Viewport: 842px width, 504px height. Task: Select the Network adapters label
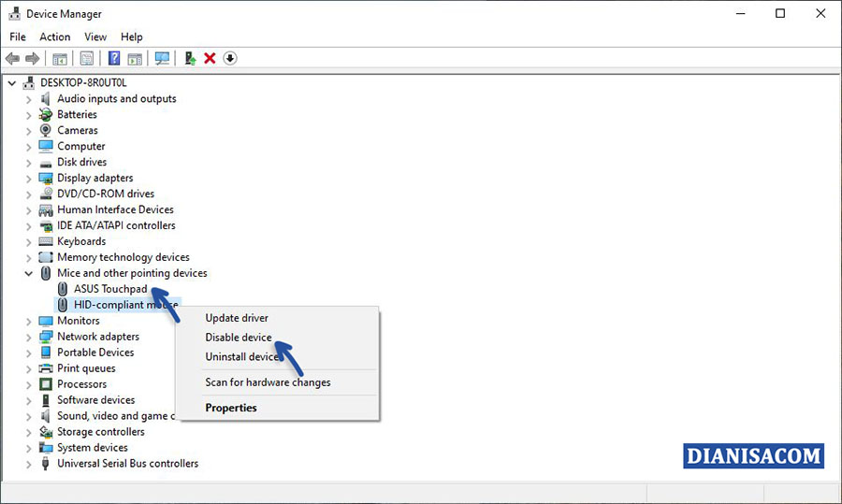98,337
